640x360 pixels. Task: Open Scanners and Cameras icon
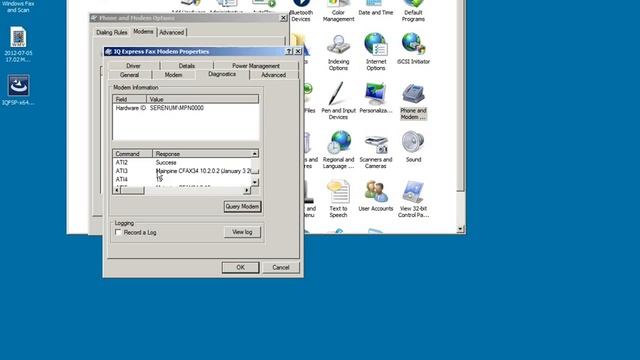tap(376, 150)
